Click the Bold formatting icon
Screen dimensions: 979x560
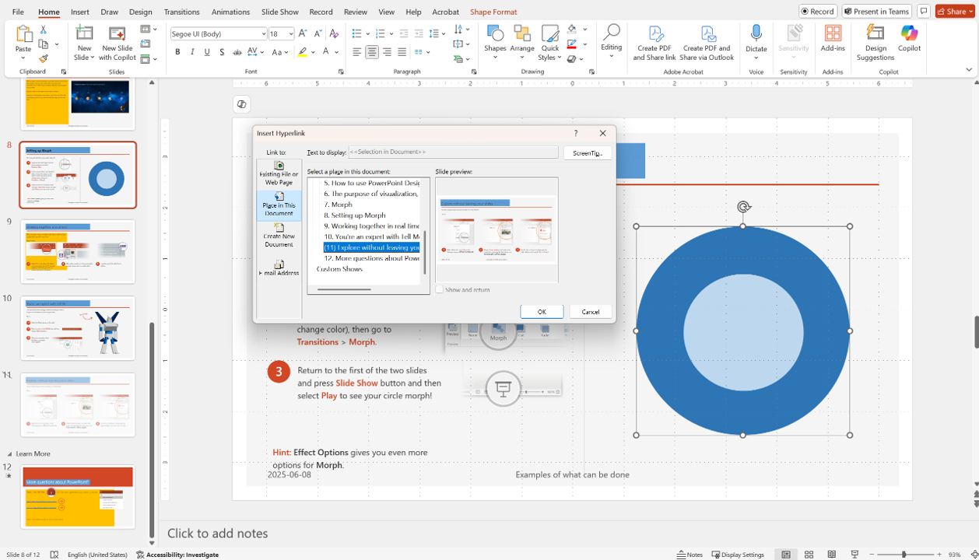coord(177,52)
